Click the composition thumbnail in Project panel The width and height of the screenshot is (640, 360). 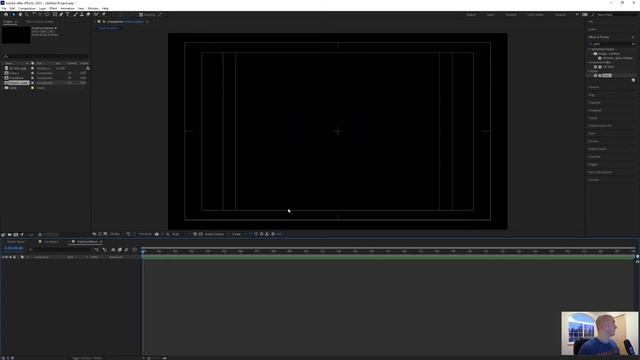(16, 35)
